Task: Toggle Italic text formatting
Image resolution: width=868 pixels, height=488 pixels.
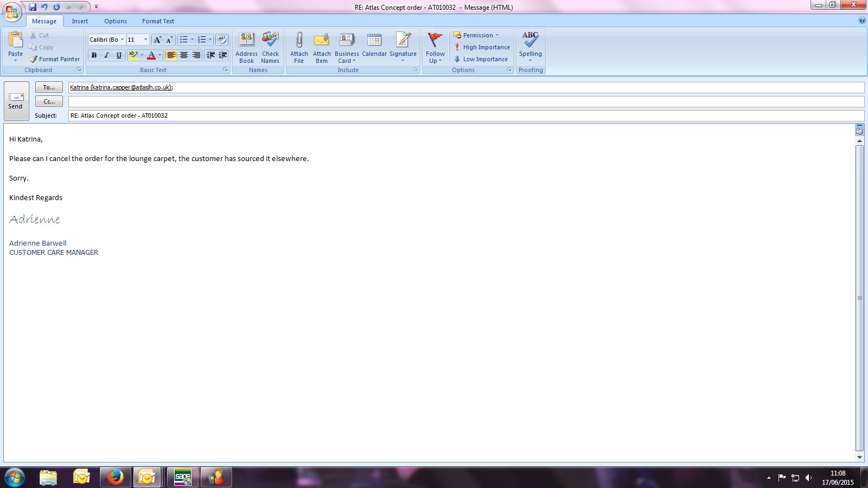Action: 106,55
